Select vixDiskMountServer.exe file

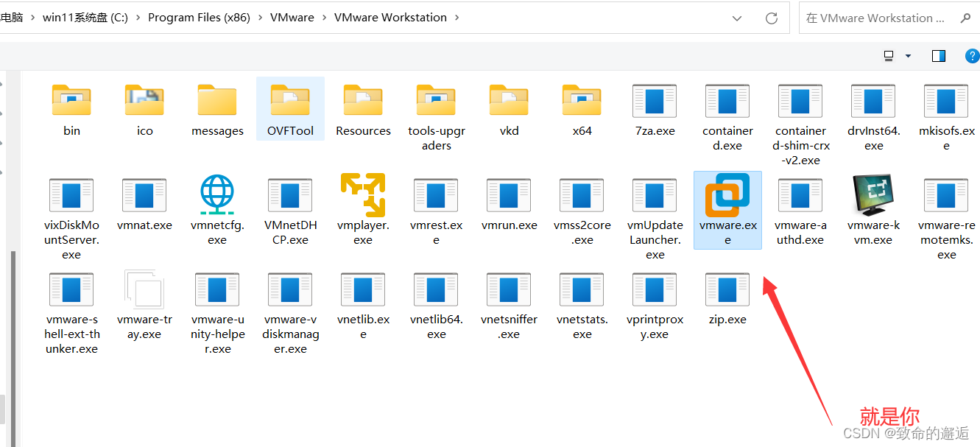(71, 218)
